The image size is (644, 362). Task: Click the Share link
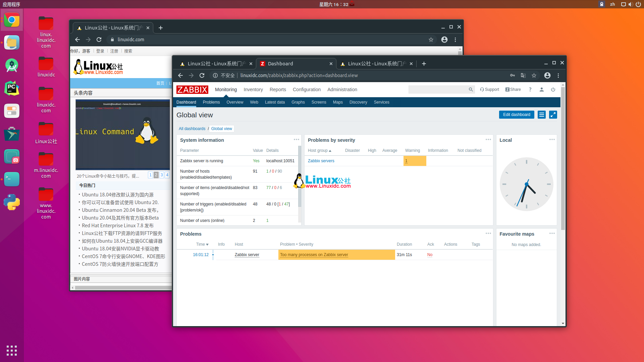(x=513, y=89)
